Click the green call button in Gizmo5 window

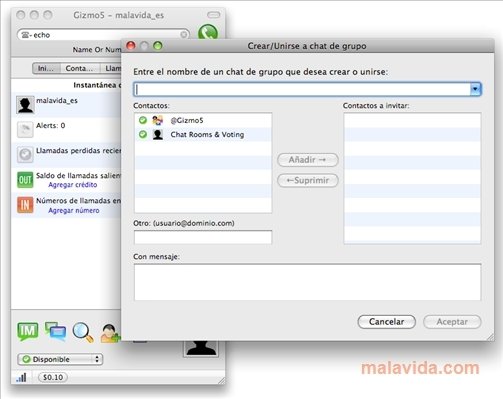(208, 32)
